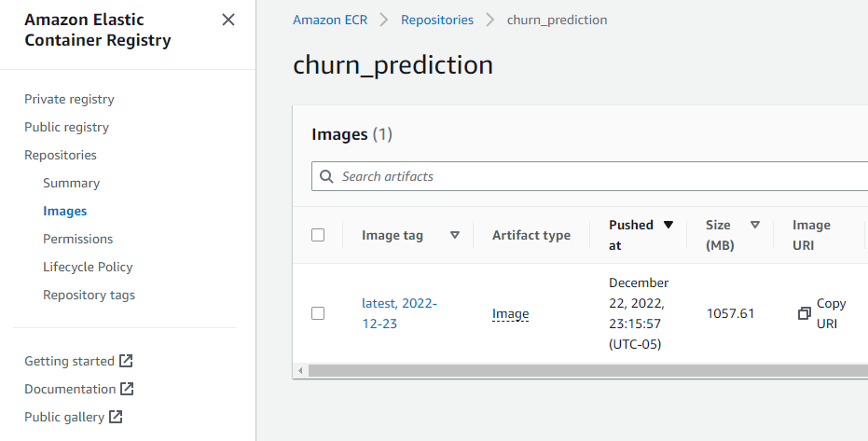Toggle the select-all images checkbox
This screenshot has width=868, height=441.
(318, 235)
